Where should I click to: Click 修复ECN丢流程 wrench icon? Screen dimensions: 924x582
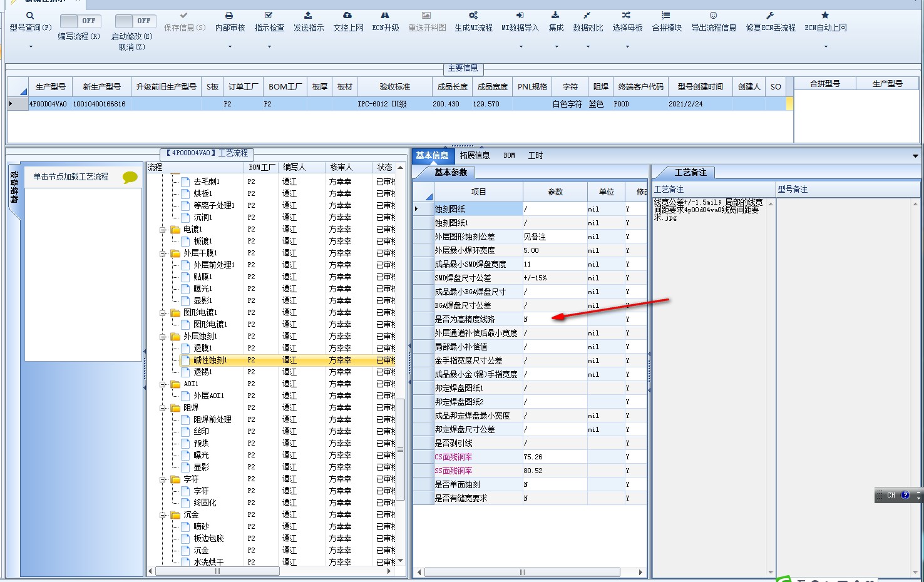tap(770, 15)
